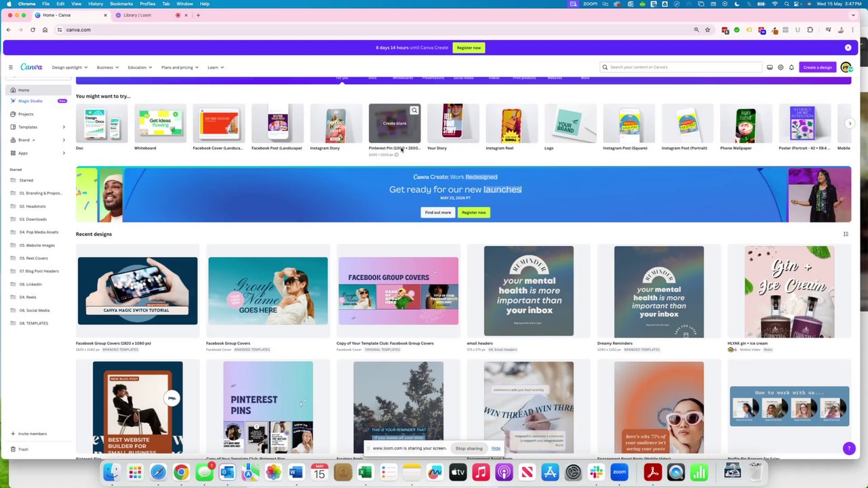Viewport: 868px width, 488px height.
Task: Click Register now in top banner
Action: point(469,47)
